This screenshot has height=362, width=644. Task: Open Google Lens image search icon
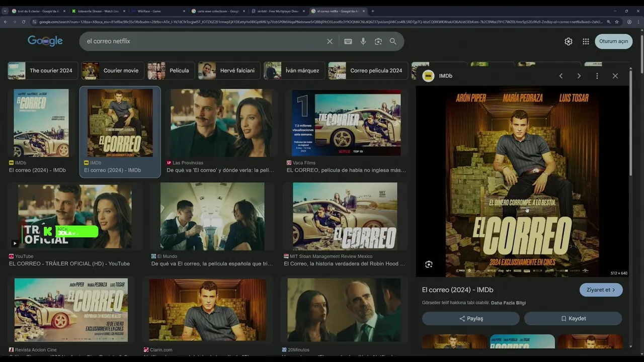[378, 41]
